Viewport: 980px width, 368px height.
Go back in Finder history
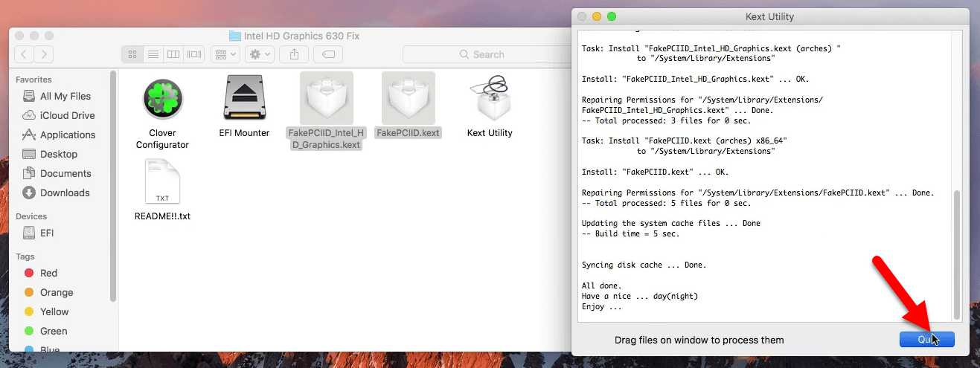[x=25, y=54]
